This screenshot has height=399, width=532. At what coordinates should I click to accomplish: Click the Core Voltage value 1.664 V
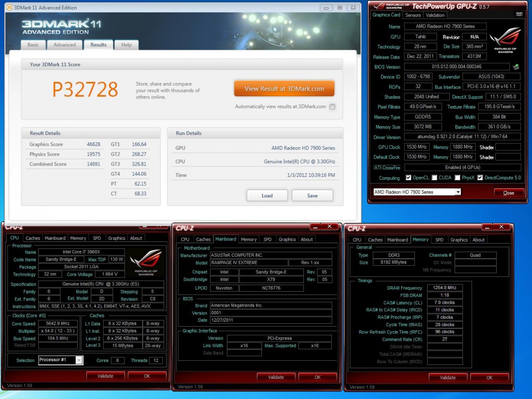[110, 274]
